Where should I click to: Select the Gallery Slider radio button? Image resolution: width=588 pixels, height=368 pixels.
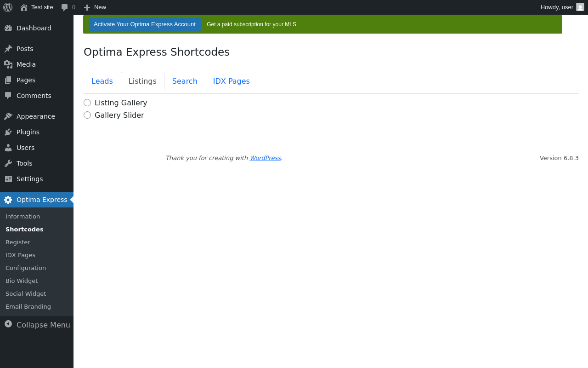[x=87, y=115]
